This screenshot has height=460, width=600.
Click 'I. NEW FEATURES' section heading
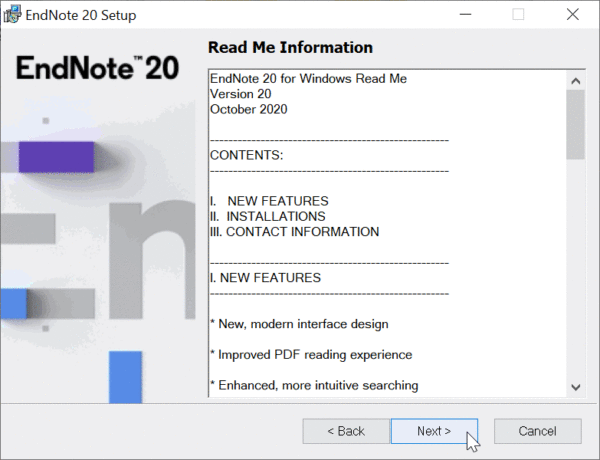tap(266, 277)
